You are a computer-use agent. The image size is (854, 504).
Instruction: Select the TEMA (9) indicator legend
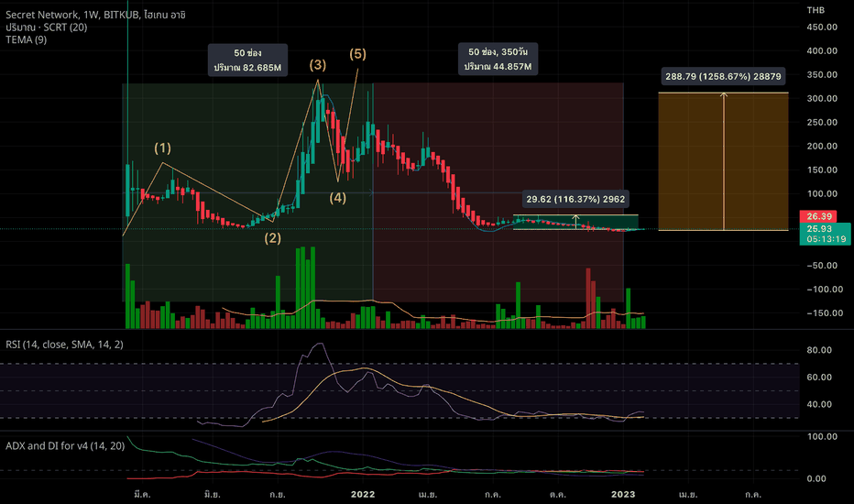(x=27, y=39)
